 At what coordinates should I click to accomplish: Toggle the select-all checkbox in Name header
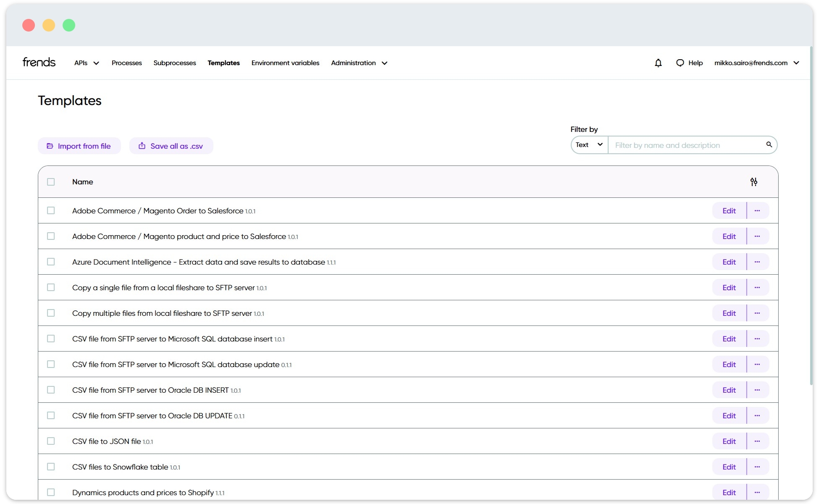click(x=51, y=182)
